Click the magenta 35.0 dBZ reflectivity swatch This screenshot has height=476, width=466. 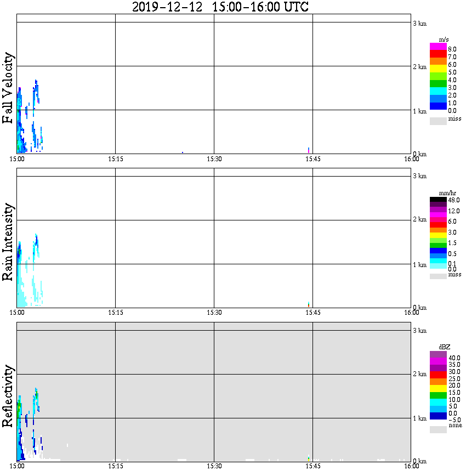(438, 361)
